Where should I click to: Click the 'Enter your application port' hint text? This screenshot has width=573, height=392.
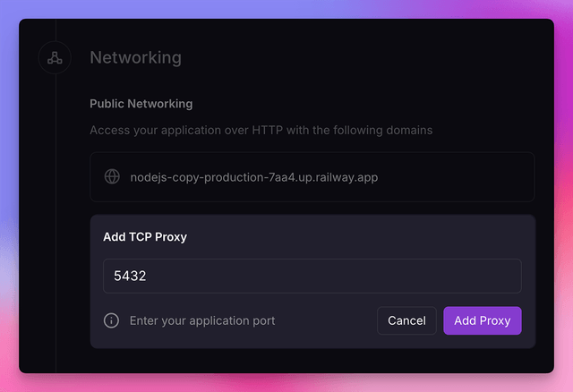point(202,320)
